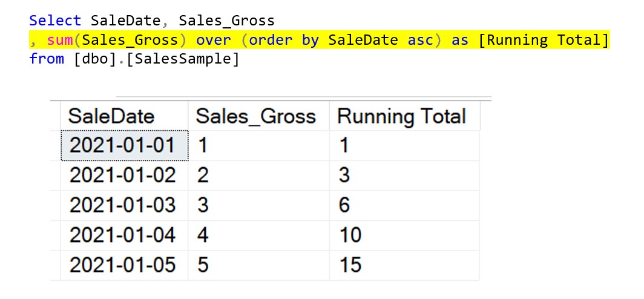The image size is (644, 299).
Task: Click Sales_Gross value 5 in last row
Action: pos(203,264)
